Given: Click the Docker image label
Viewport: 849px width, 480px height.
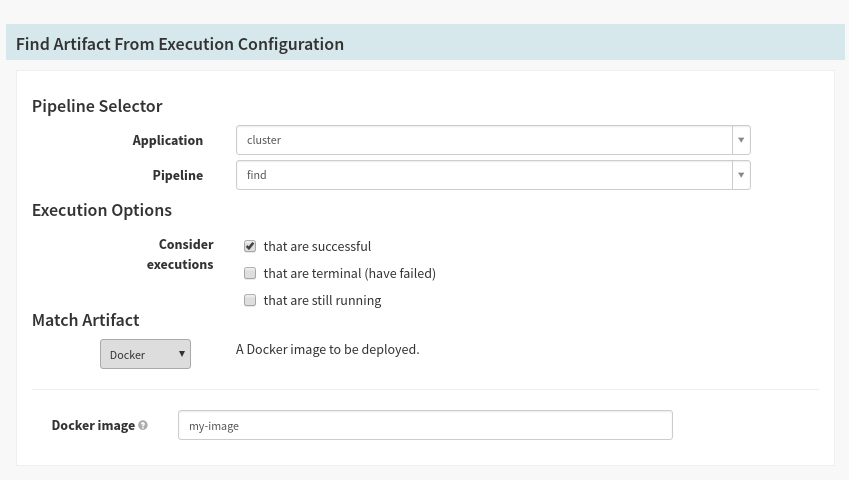Looking at the screenshot, I should click(93, 425).
